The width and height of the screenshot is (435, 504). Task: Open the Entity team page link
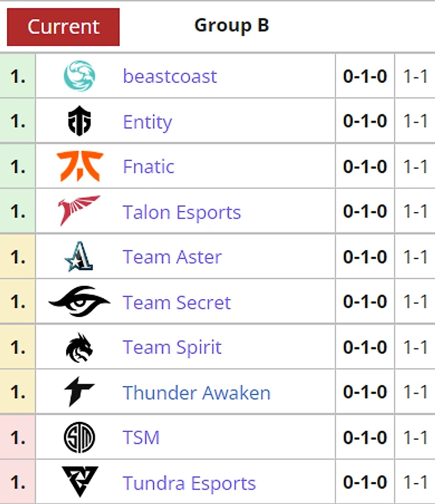[x=147, y=122]
